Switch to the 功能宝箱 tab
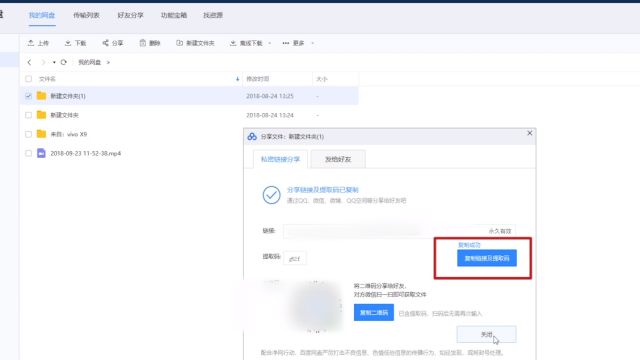 coord(174,15)
